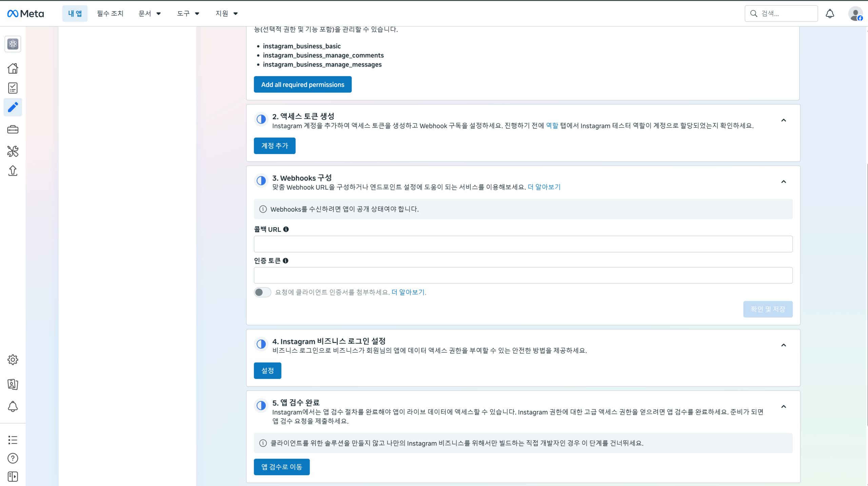
Task: Select the pencil use cases icon
Action: click(13, 108)
